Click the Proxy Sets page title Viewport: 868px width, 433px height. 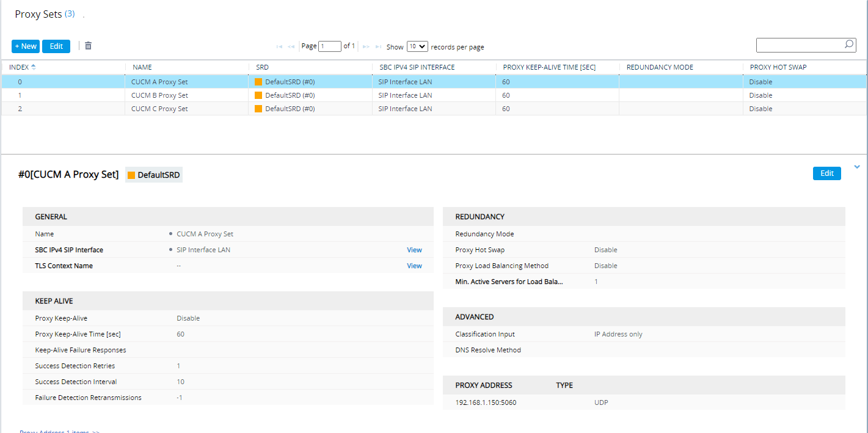pos(38,14)
